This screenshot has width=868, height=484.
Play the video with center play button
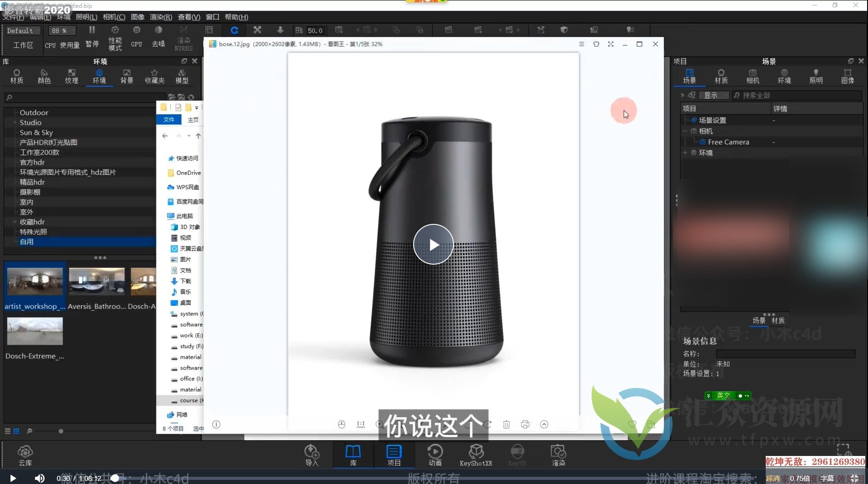click(x=433, y=244)
